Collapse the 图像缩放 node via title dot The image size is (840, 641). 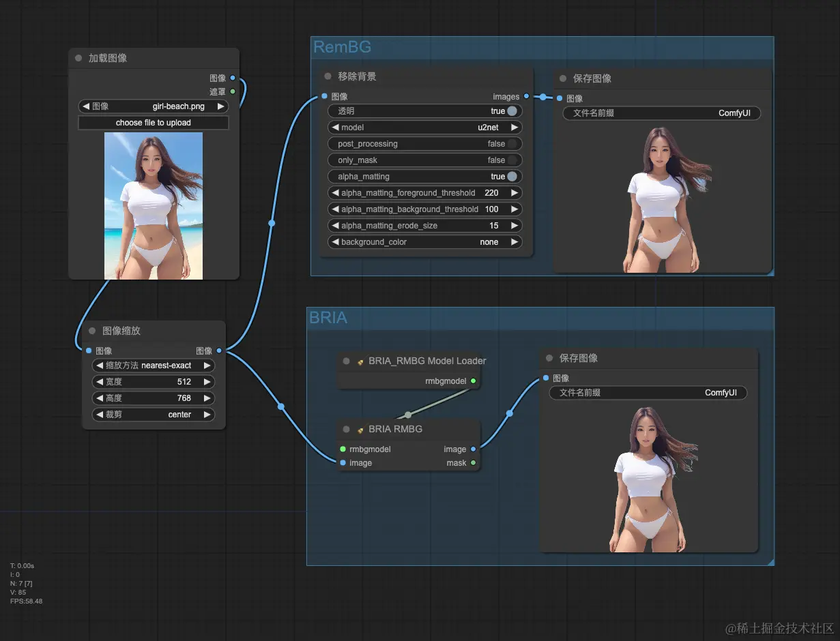coord(92,331)
